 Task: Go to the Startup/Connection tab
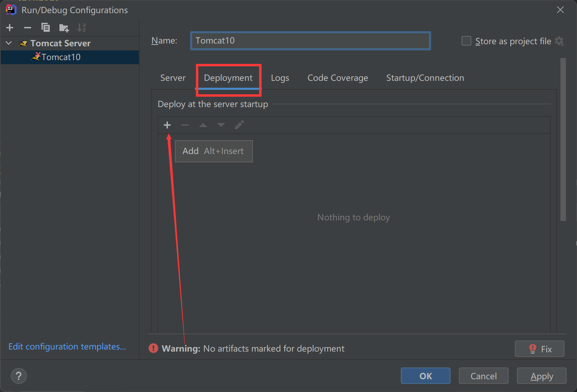coord(425,78)
